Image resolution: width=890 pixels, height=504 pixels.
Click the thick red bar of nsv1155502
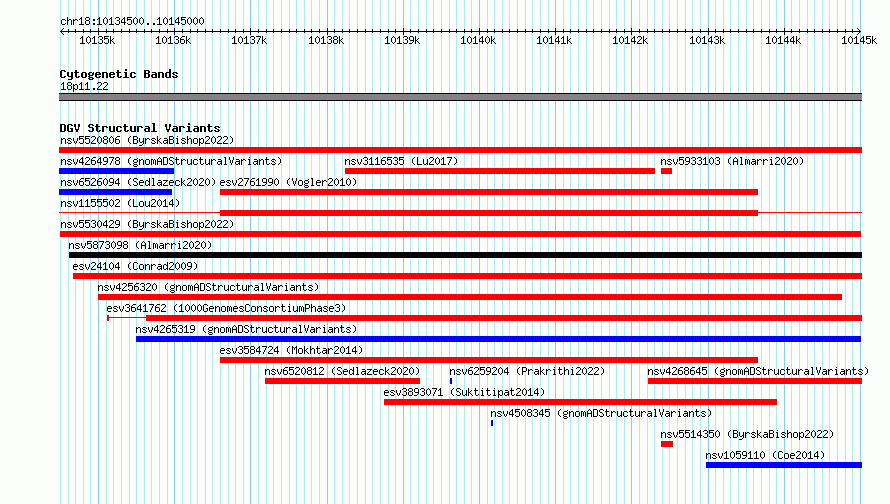(x=489, y=213)
